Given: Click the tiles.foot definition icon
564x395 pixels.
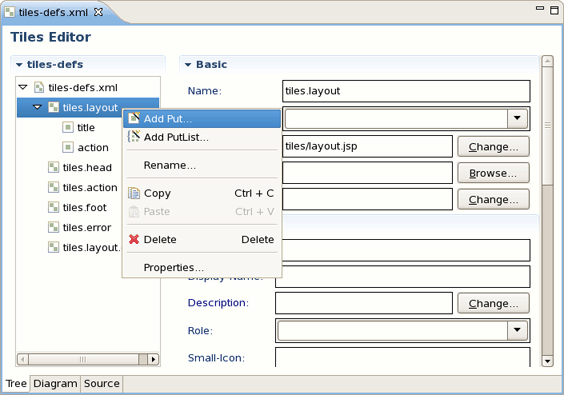Looking at the screenshot, I should tap(53, 207).
